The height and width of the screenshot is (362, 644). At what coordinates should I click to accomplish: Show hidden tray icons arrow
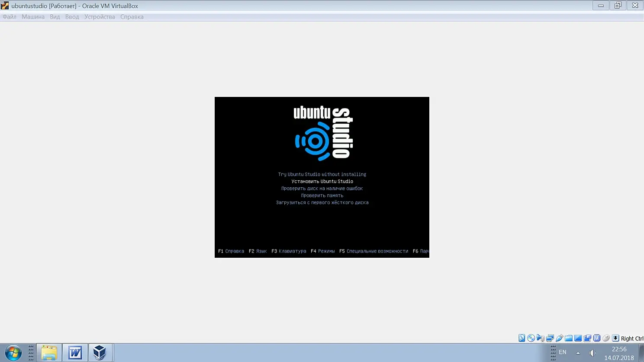click(578, 353)
